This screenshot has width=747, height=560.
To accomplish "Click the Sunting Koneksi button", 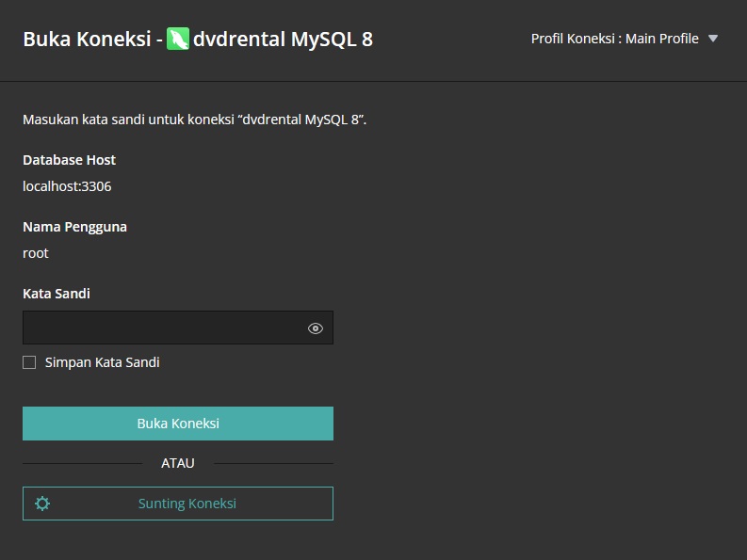I will tap(178, 504).
